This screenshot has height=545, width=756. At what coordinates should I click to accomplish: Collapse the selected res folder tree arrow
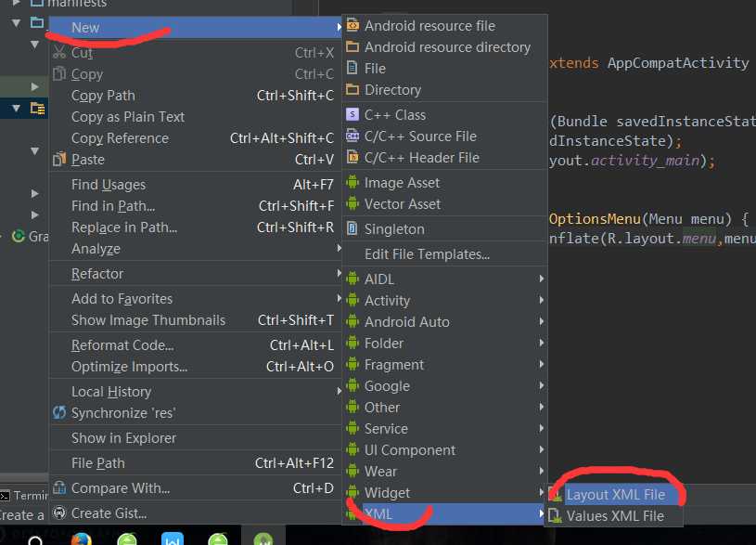tap(17, 108)
